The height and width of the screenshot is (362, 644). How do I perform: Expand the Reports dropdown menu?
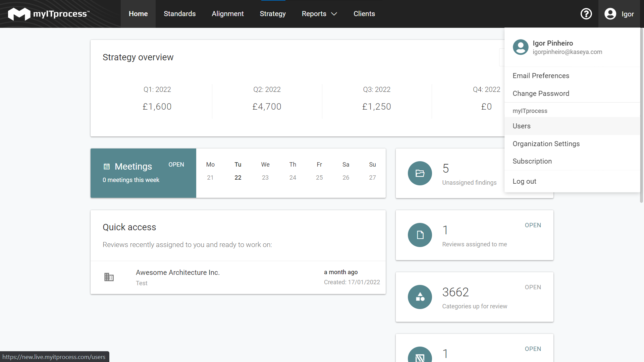point(319,14)
